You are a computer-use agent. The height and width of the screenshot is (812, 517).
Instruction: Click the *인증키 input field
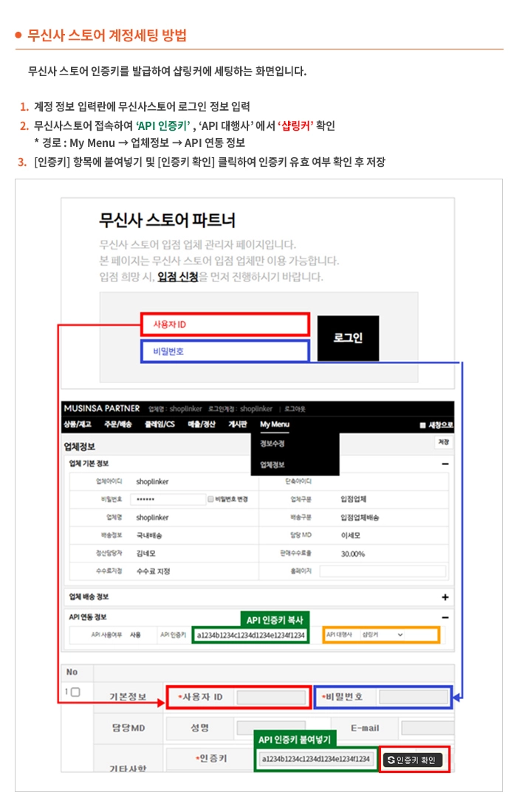pyautogui.click(x=316, y=759)
